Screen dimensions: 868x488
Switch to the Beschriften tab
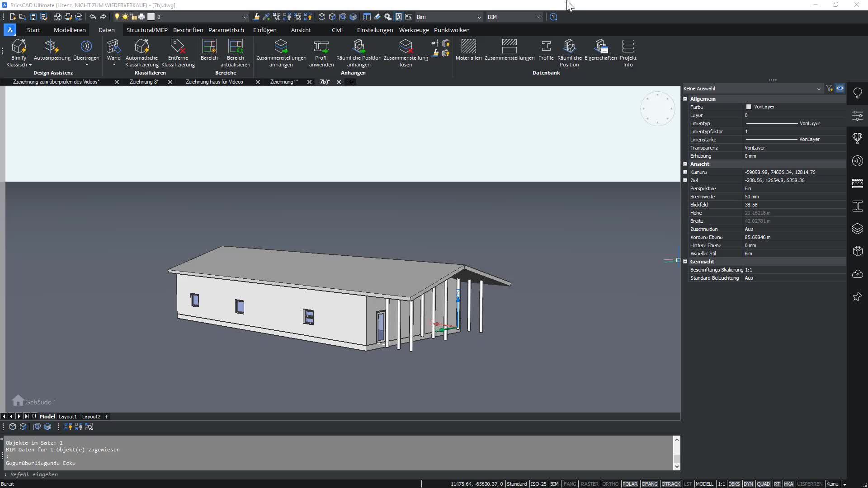(x=188, y=30)
